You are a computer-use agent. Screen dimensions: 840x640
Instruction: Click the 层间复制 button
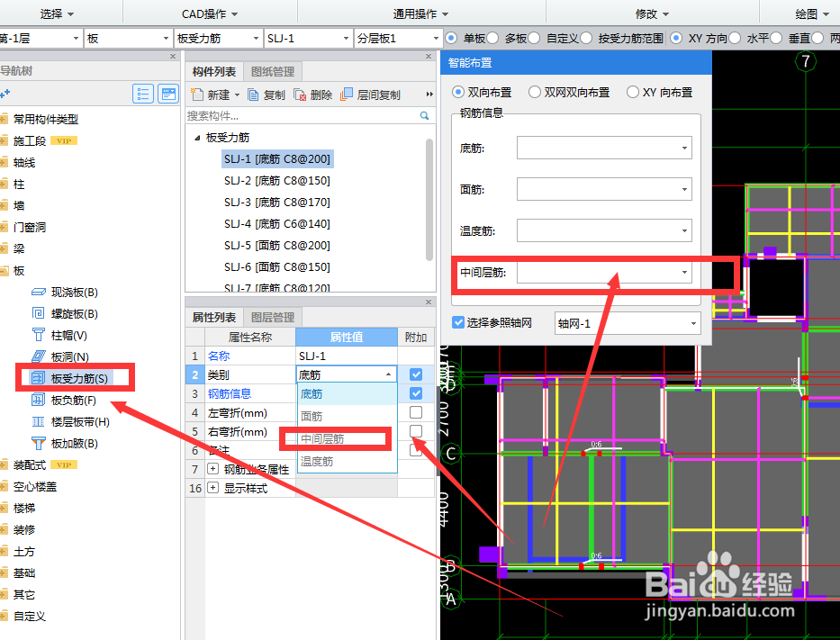[373, 94]
